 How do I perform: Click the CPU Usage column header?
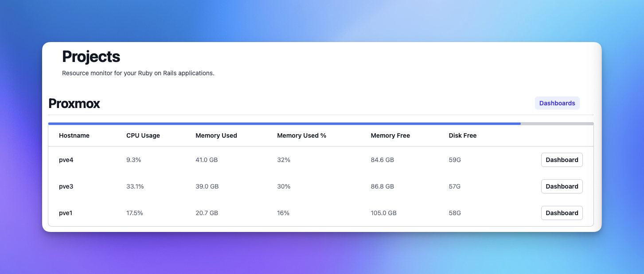pyautogui.click(x=143, y=135)
